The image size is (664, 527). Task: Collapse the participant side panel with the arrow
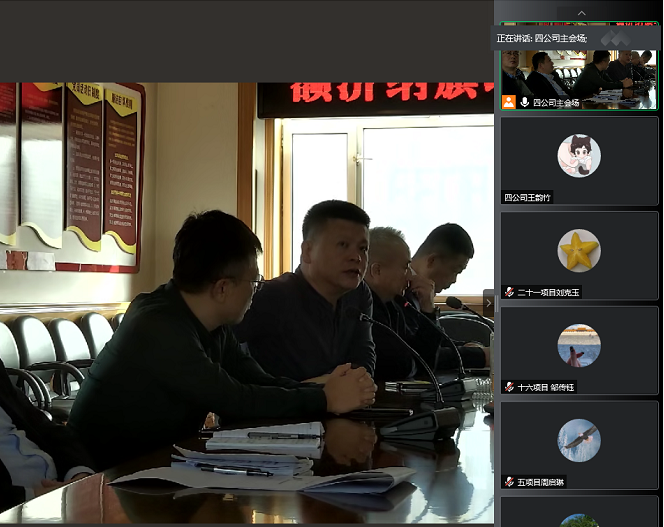(489, 303)
